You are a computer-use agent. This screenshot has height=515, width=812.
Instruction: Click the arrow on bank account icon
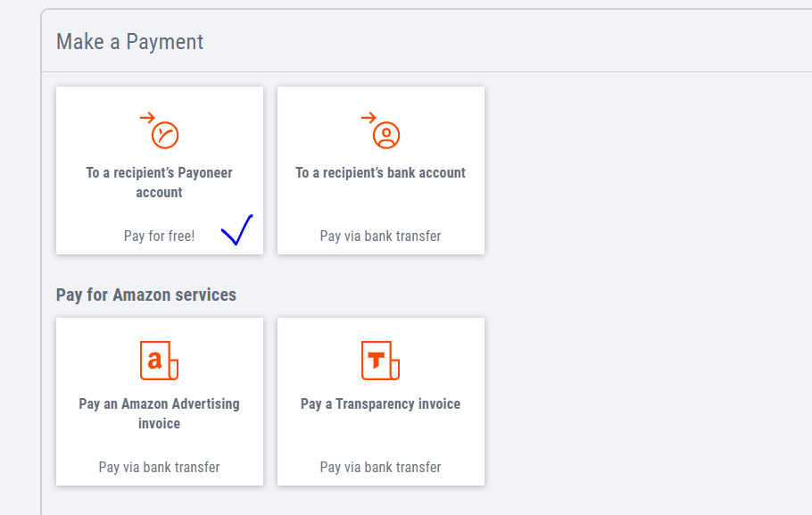[369, 118]
